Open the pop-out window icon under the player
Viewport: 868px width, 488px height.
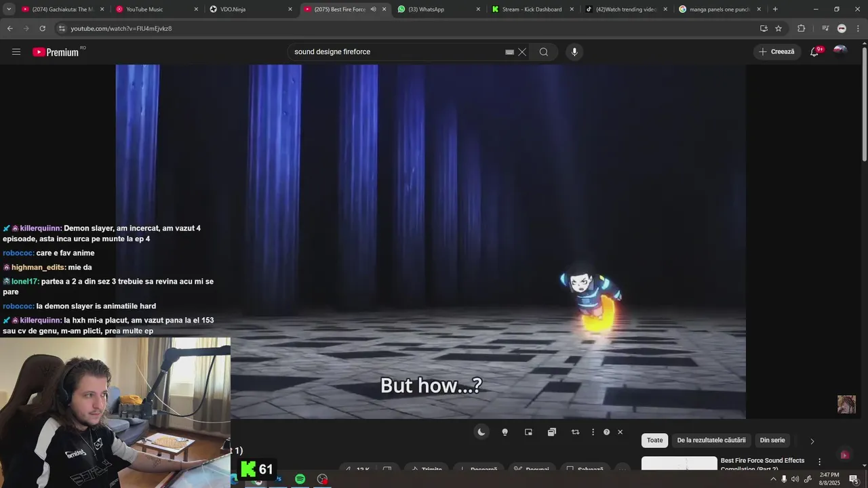click(x=552, y=432)
